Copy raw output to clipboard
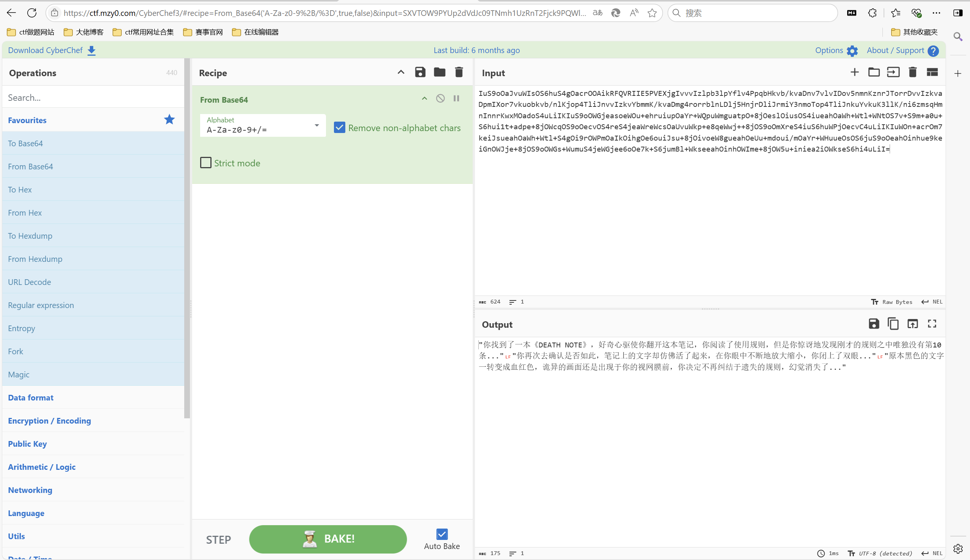The image size is (970, 560). [x=893, y=324]
